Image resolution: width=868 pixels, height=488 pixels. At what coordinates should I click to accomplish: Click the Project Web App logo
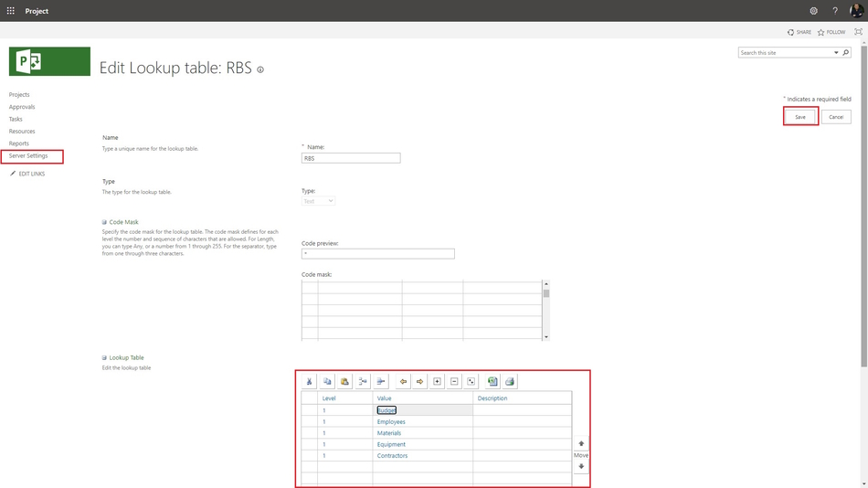49,61
